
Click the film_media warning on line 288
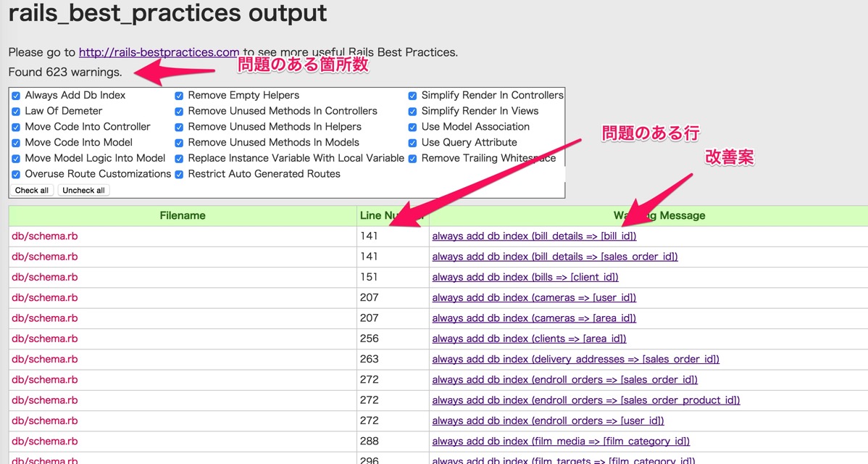560,441
